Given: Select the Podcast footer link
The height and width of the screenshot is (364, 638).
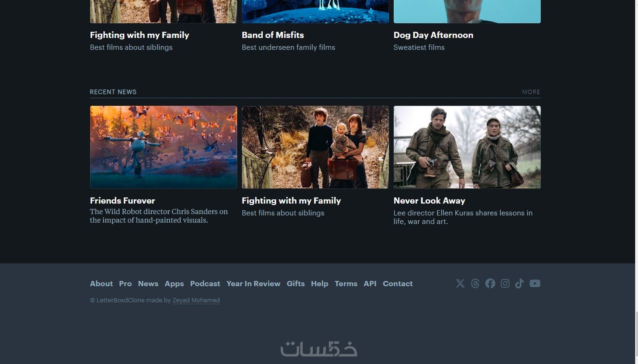Looking at the screenshot, I should [205, 284].
